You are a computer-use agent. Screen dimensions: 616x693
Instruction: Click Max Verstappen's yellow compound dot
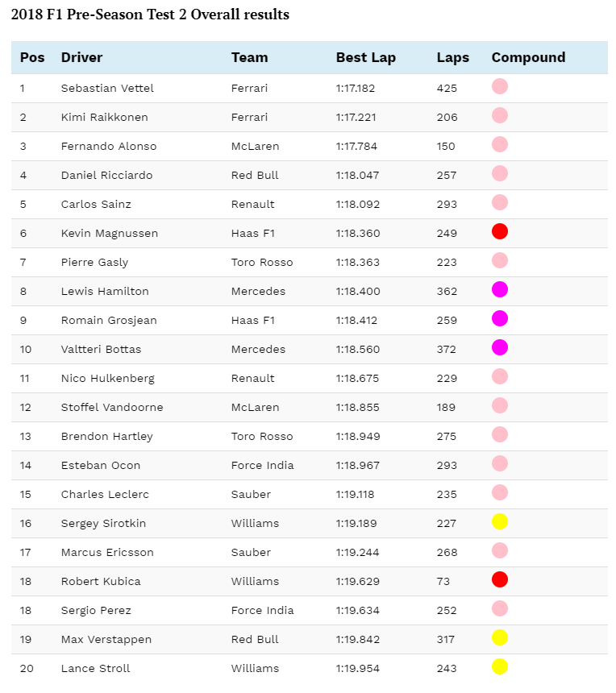pyautogui.click(x=500, y=637)
